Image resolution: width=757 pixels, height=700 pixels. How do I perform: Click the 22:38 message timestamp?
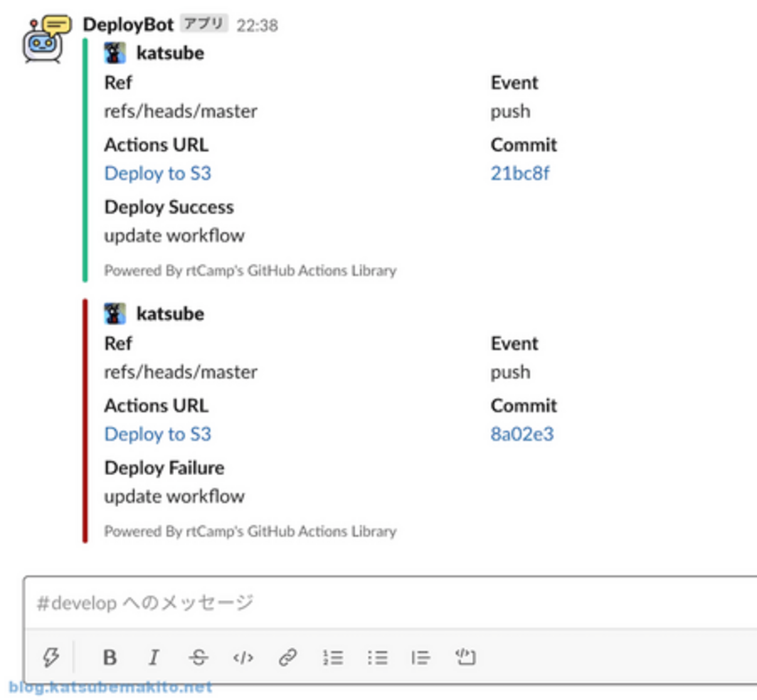[257, 25]
